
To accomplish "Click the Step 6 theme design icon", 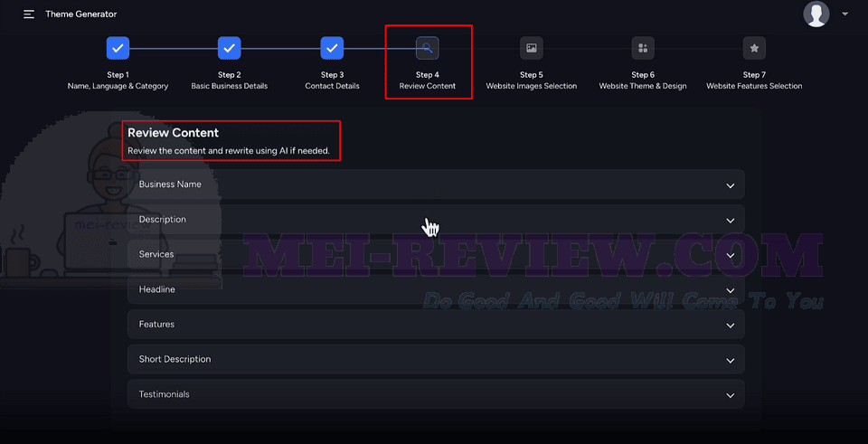I will 643,48.
